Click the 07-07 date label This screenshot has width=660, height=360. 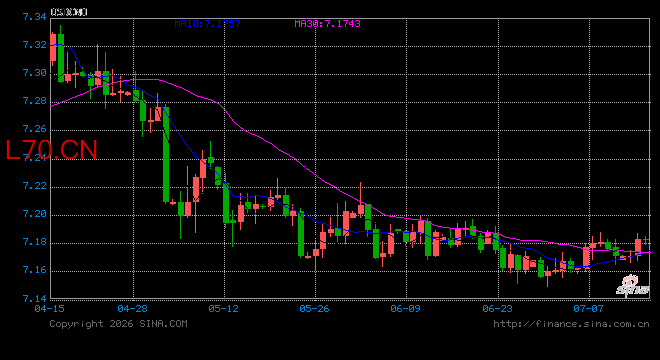pyautogui.click(x=588, y=309)
